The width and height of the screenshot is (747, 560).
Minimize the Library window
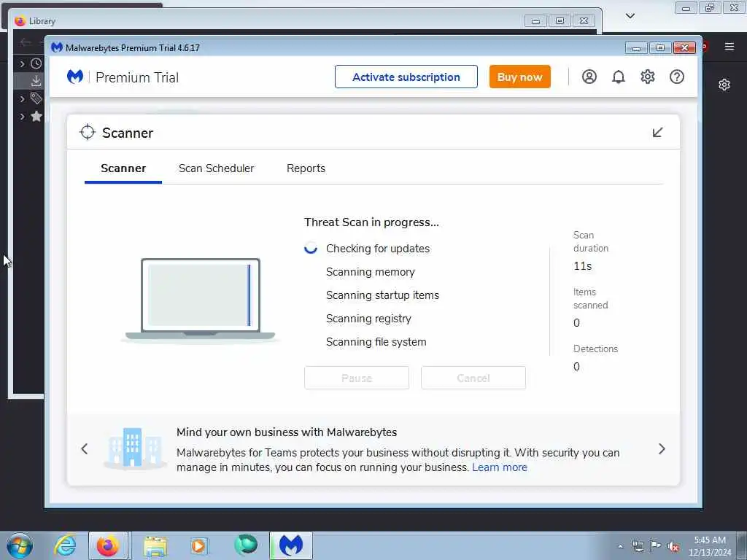pos(535,21)
